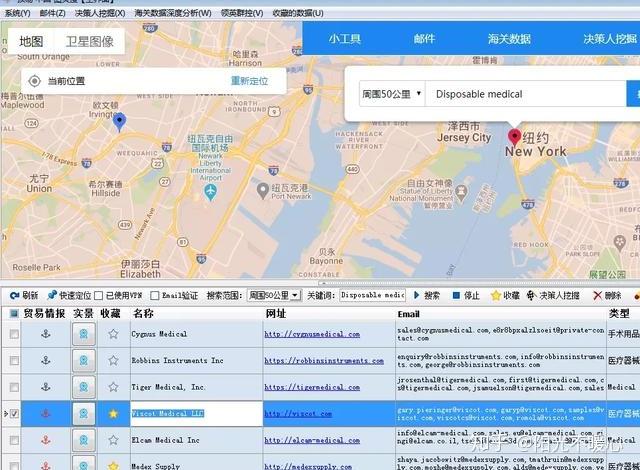640x470 pixels.
Task: Open the elcam-medical.com link
Action: (x=312, y=440)
